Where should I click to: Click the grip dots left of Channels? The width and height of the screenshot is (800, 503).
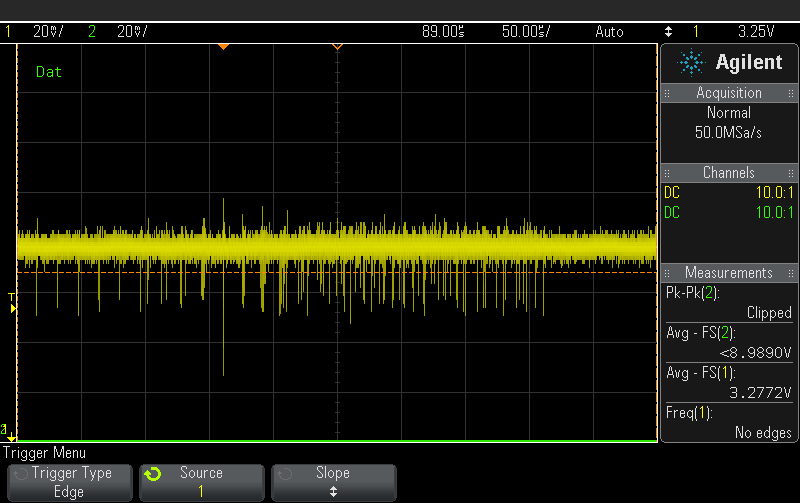click(667, 173)
